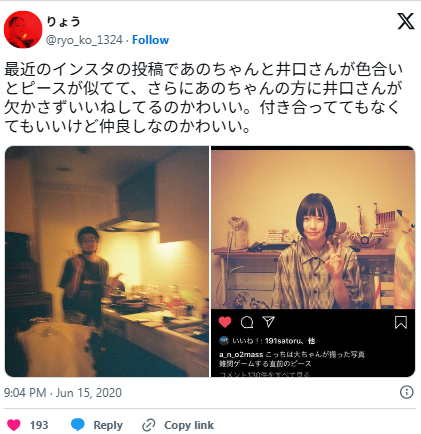Viewport: 421px width, 434px height.
Task: Open りょう's profile avatar
Action: pos(23,30)
